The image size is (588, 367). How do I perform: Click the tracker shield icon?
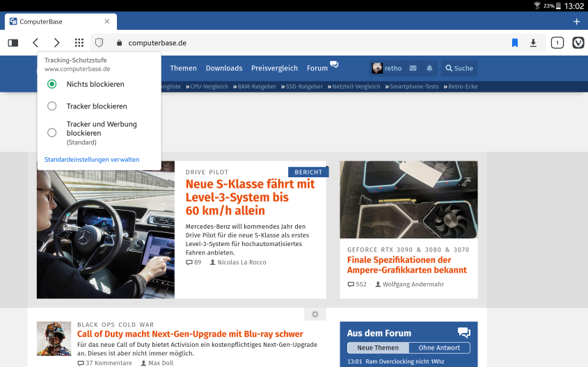click(99, 42)
